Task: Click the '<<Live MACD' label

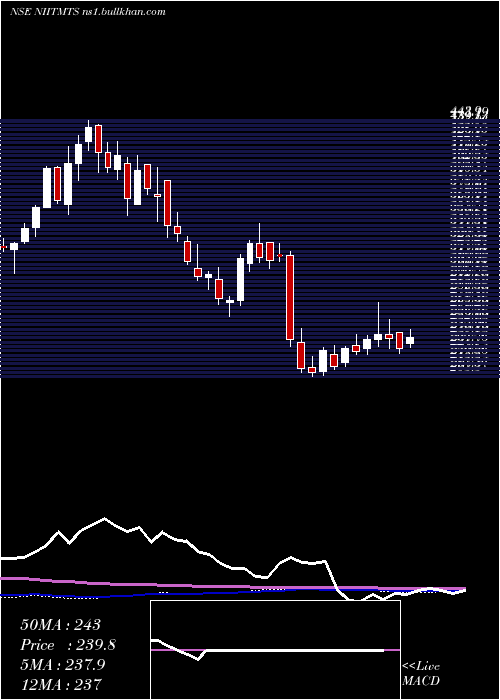Action: (x=421, y=673)
